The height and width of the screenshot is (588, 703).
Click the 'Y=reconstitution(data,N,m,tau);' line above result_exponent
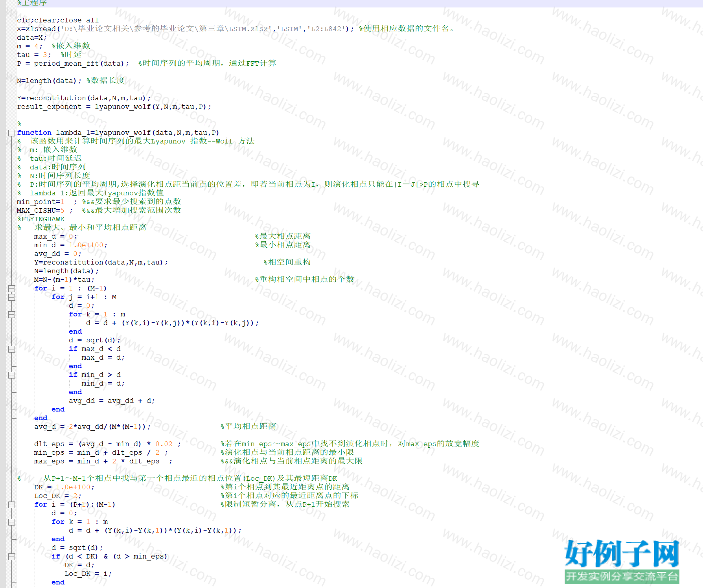pos(84,98)
